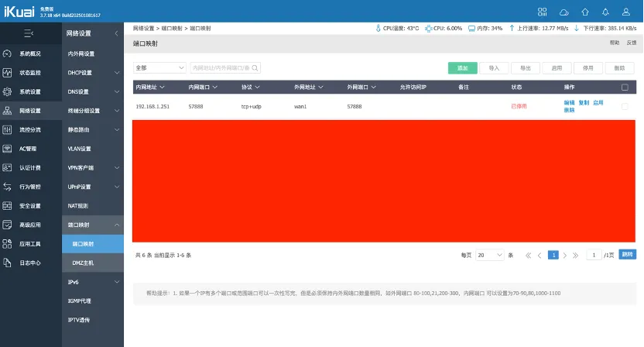Tick the select-all checkbox in table header
Image resolution: width=644 pixels, height=347 pixels.
(625, 88)
